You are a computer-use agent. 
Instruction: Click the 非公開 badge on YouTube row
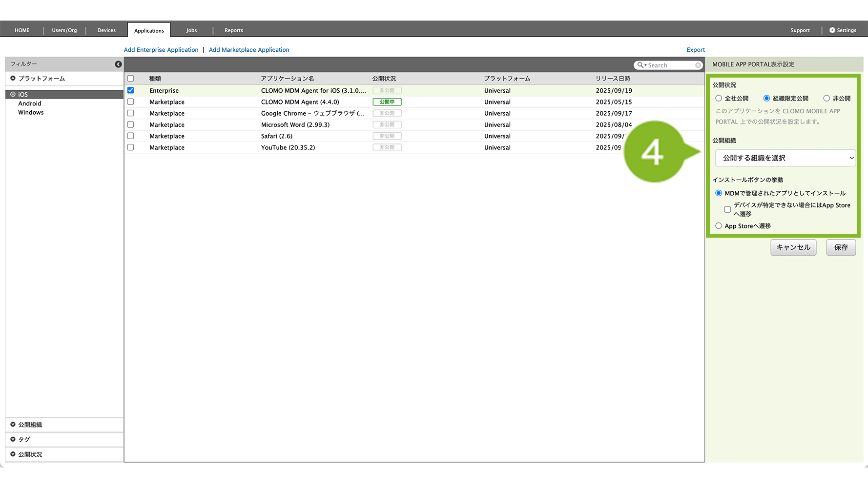click(x=387, y=147)
